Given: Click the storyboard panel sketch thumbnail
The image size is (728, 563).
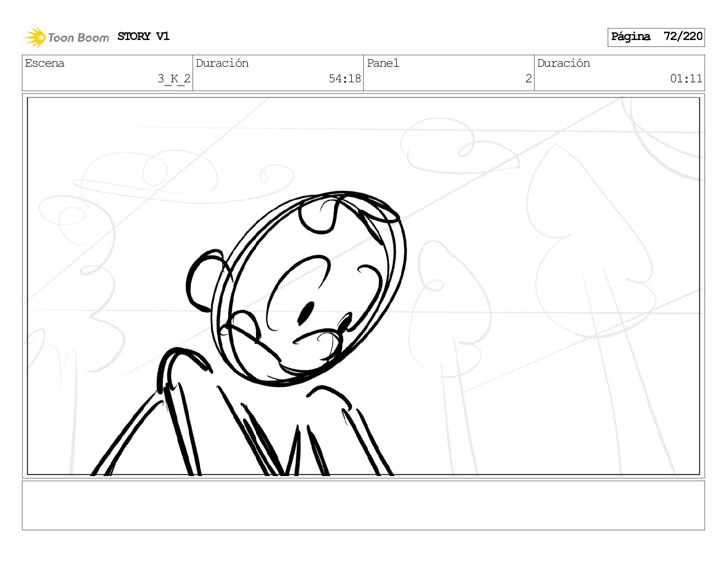Looking at the screenshot, I should [x=364, y=286].
